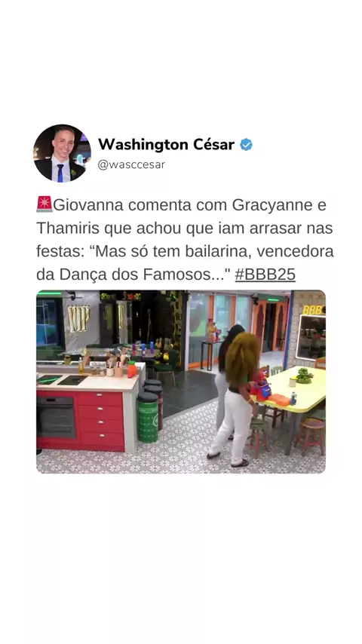Play the BBB kitchen video thumbnail
362x644 pixels.
181,382
